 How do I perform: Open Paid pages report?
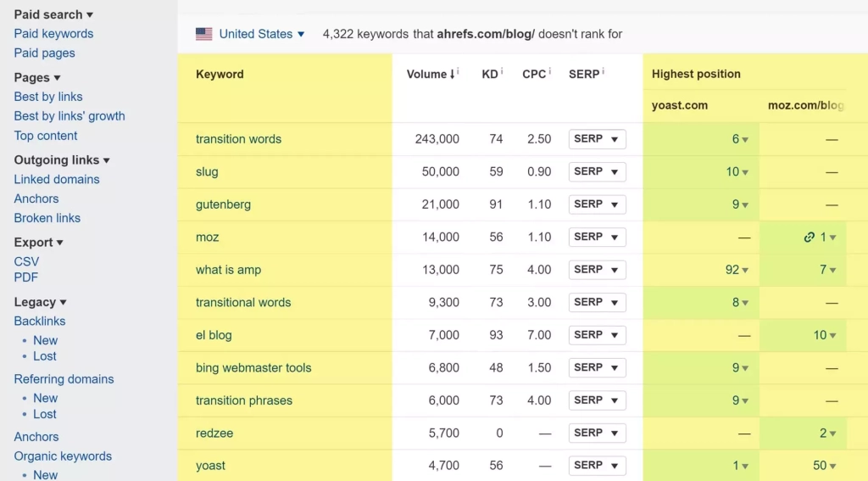(x=44, y=53)
